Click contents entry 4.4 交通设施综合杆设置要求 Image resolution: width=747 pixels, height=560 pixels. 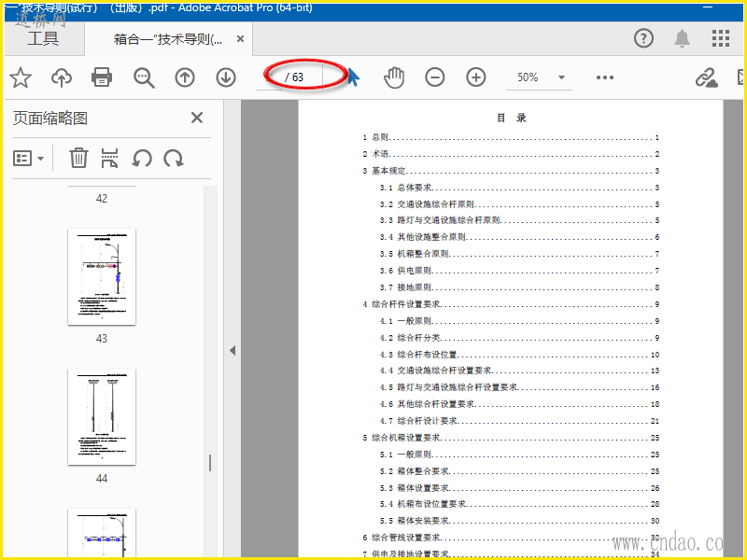[x=519, y=371]
